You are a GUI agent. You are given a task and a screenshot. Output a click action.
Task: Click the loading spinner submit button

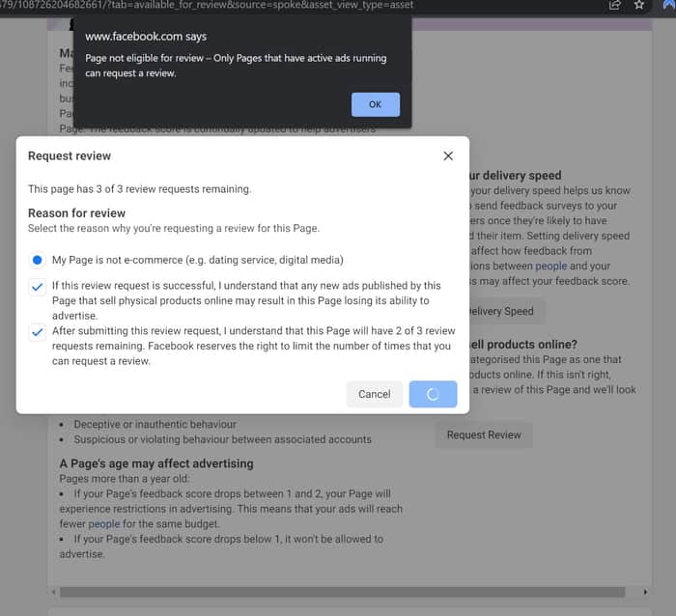[x=433, y=394]
